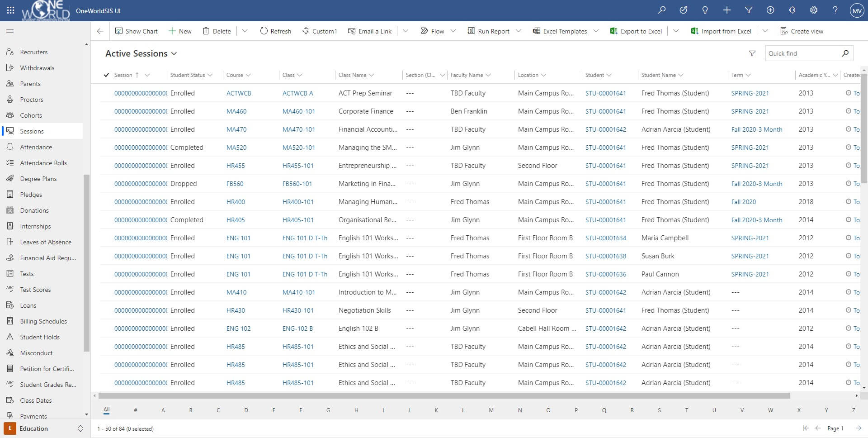
Task: Go back using the back arrow
Action: pos(100,31)
